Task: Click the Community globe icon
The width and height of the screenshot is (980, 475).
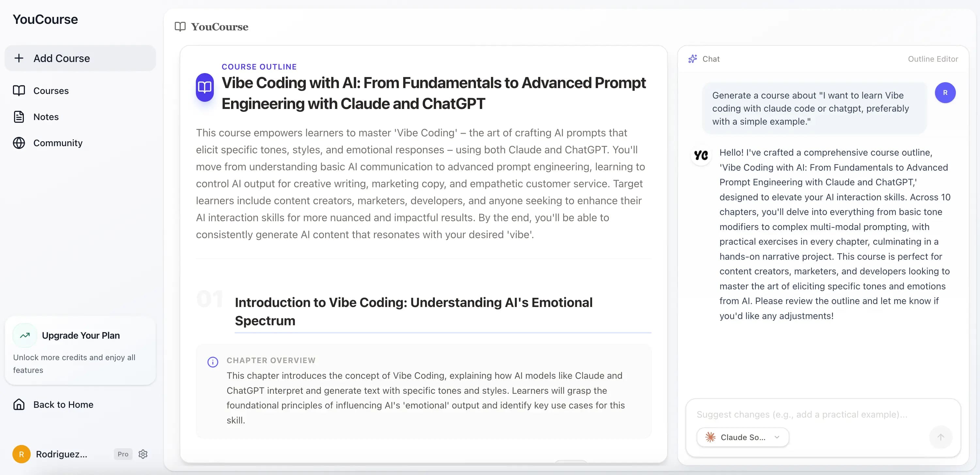Action: click(x=19, y=143)
